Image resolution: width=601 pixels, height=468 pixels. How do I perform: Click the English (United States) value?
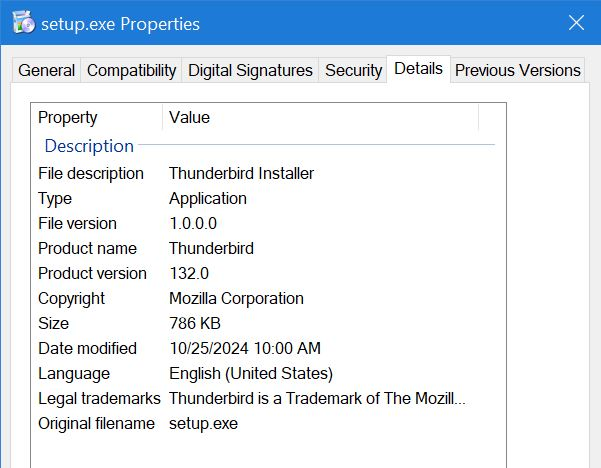[x=251, y=374]
